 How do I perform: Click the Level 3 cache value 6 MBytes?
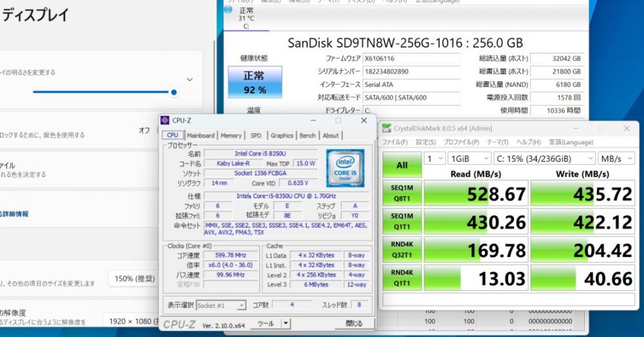point(316,284)
